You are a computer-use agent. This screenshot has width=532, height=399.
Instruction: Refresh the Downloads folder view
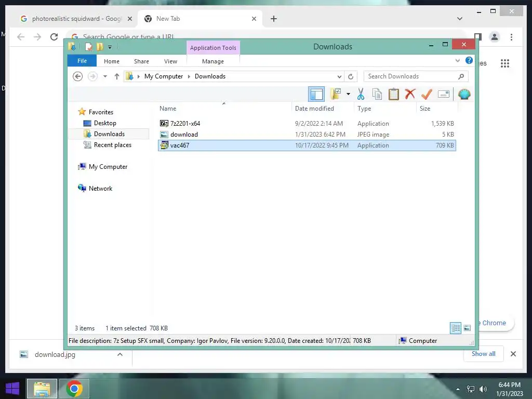(351, 76)
